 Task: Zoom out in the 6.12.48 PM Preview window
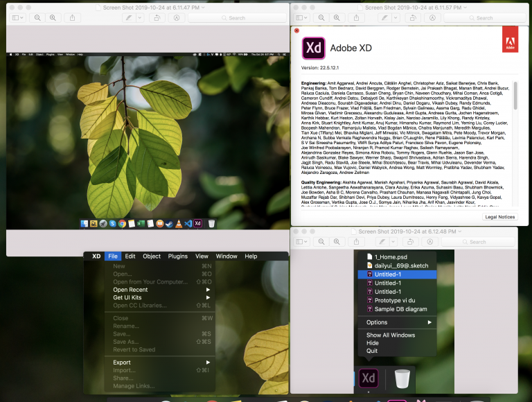(x=321, y=241)
